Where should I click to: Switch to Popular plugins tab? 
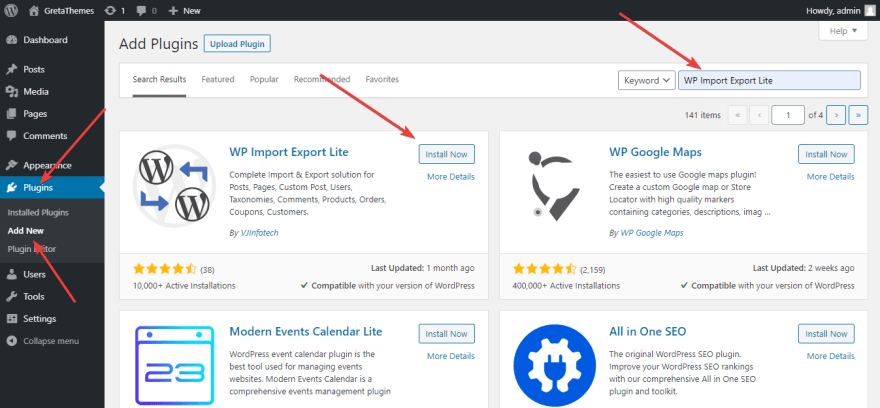pos(264,80)
